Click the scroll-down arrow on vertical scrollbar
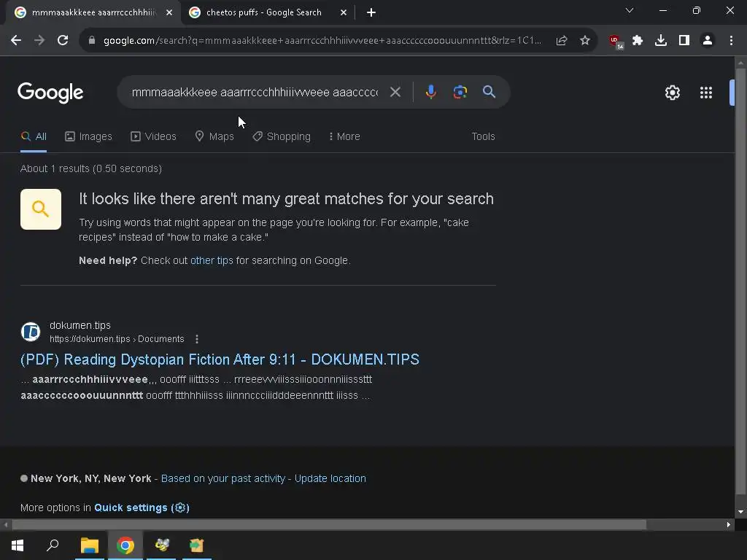 point(740,512)
